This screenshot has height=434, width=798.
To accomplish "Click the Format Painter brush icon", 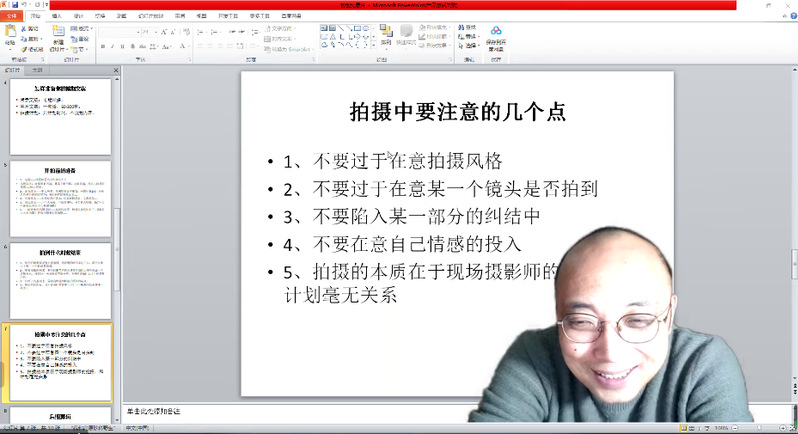I will pos(27,48).
